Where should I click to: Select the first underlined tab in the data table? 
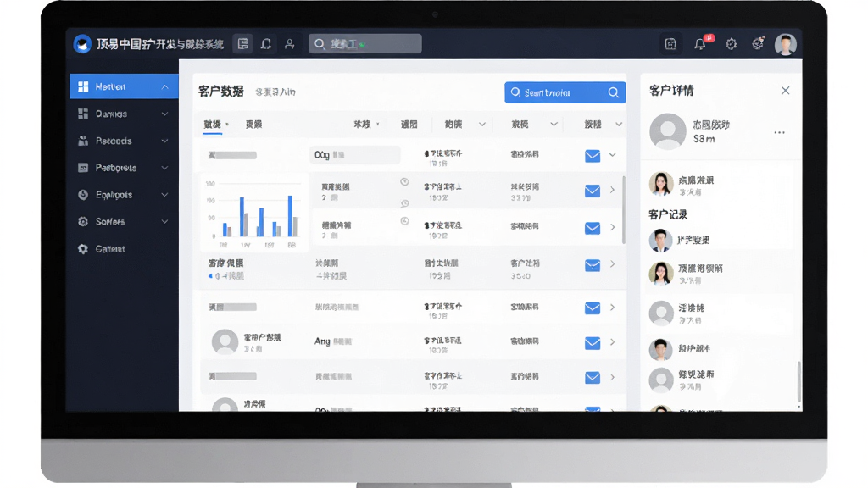pyautogui.click(x=213, y=125)
